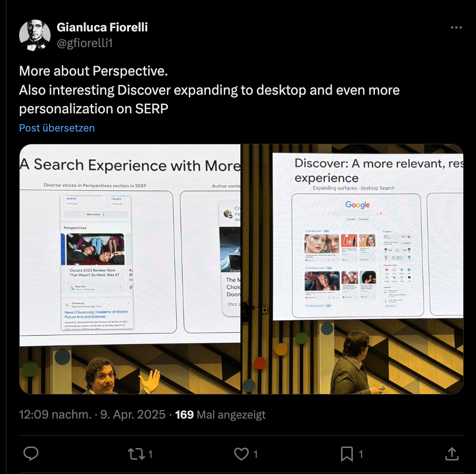Click the Oscars.org favicon in the Perspectives slide

[67, 305]
